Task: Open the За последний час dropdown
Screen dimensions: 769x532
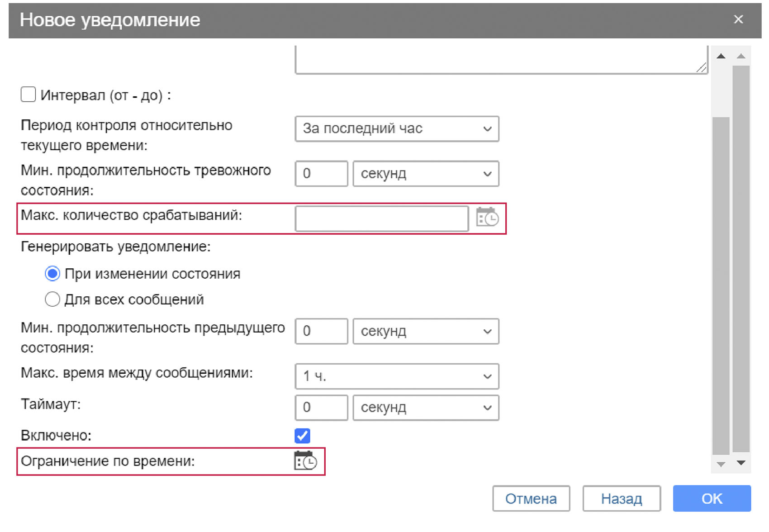Action: (397, 129)
